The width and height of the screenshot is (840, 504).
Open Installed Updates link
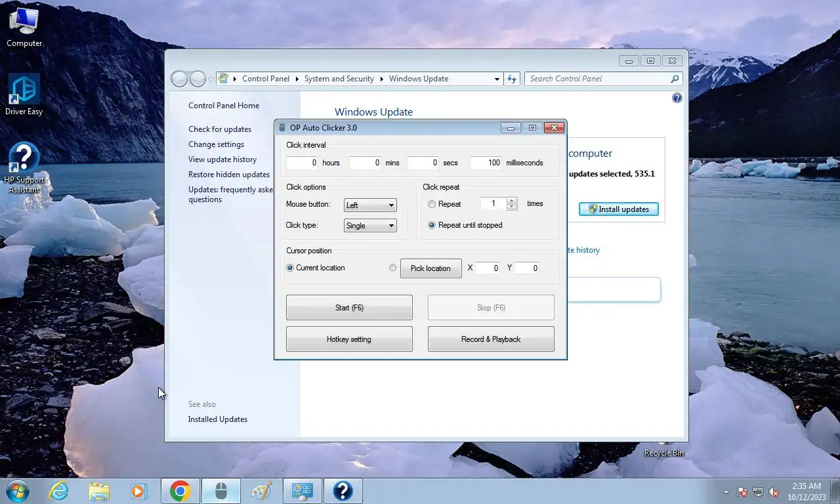pos(218,419)
